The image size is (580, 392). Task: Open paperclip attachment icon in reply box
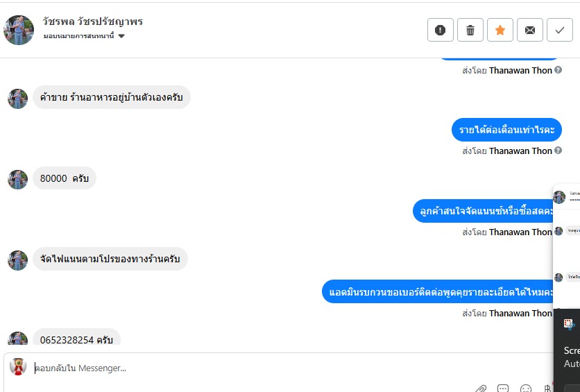point(481,389)
